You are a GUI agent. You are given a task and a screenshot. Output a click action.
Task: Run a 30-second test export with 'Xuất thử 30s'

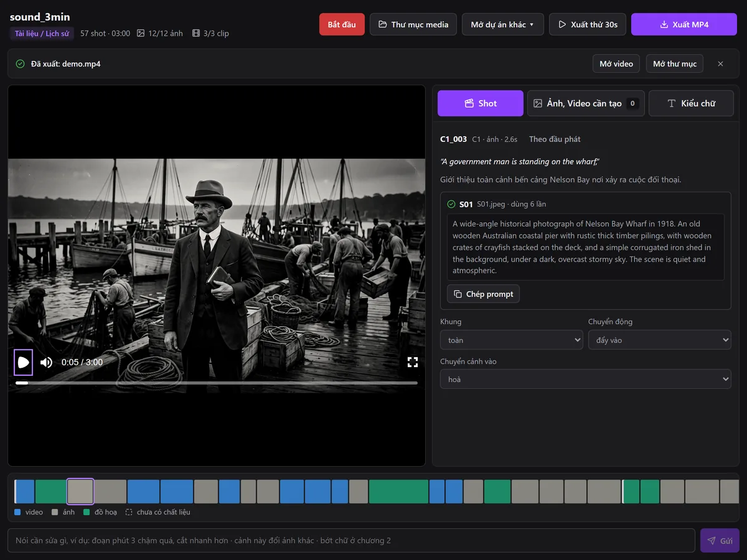click(588, 24)
